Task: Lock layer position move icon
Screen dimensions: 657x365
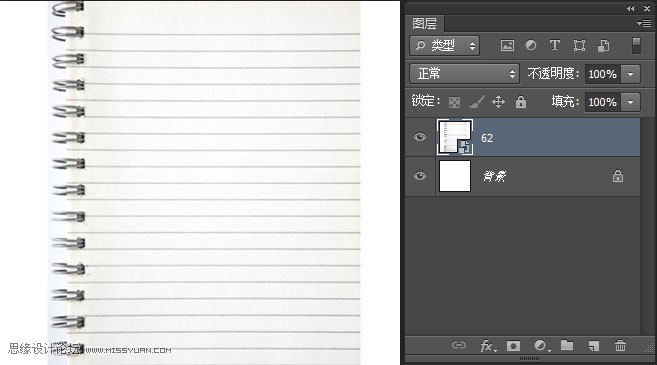Action: (x=498, y=102)
